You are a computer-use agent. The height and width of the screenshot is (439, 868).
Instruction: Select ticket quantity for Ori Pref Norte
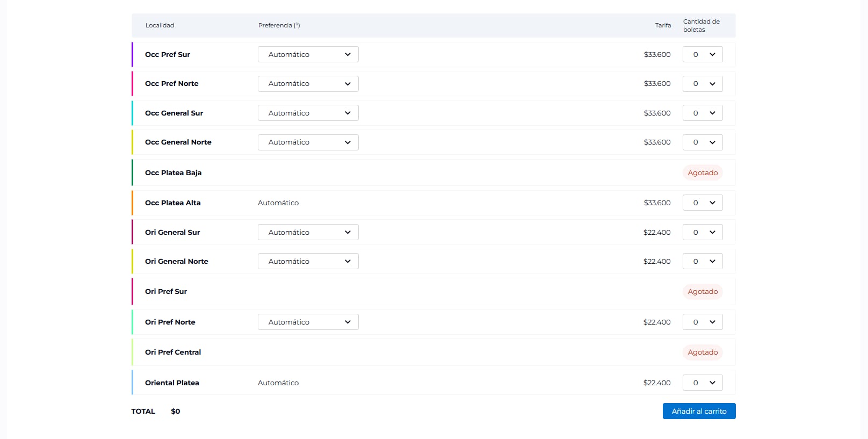[x=703, y=322]
